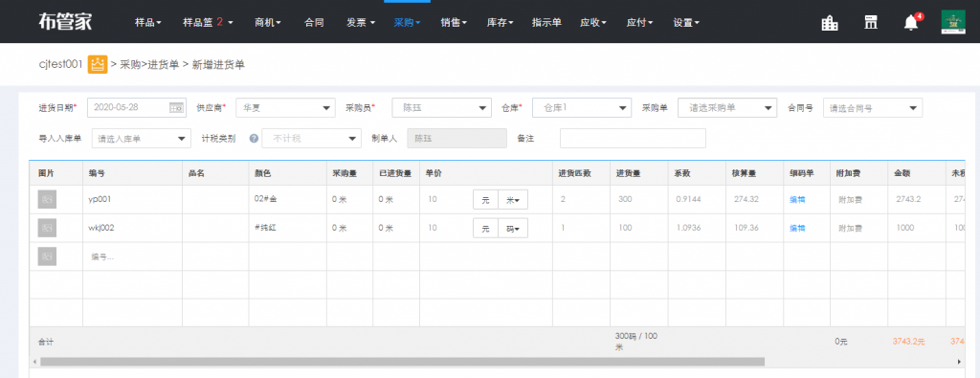
Task: Click the 编号 cell yp001
Action: [x=100, y=200]
